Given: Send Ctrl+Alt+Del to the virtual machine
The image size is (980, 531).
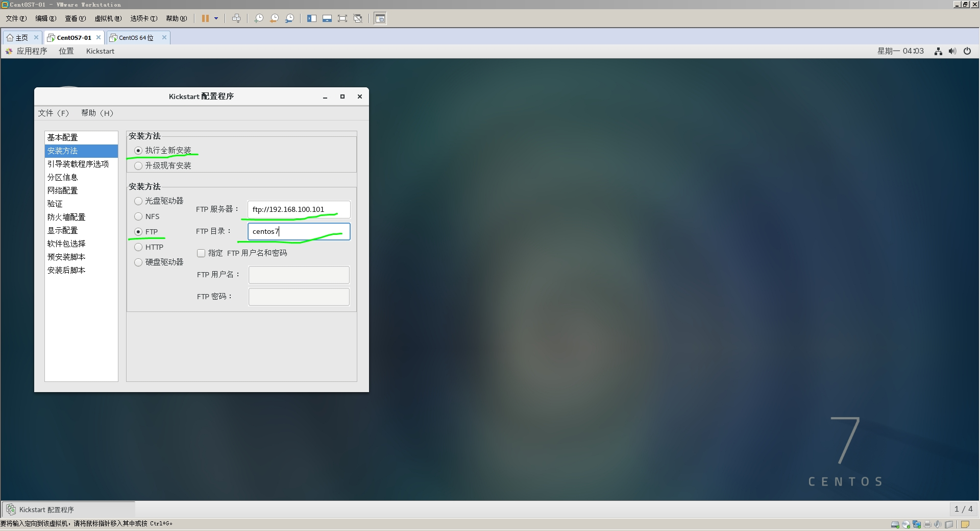Looking at the screenshot, I should 236,18.
